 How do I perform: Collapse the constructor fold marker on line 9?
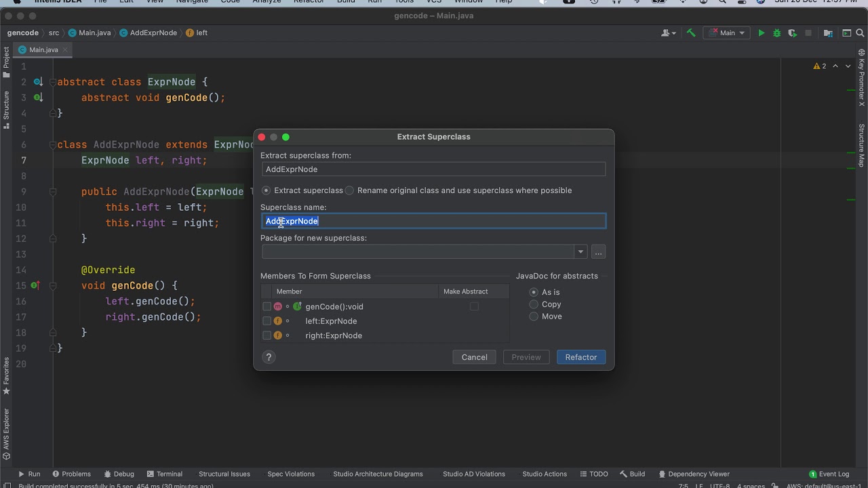[52, 192]
